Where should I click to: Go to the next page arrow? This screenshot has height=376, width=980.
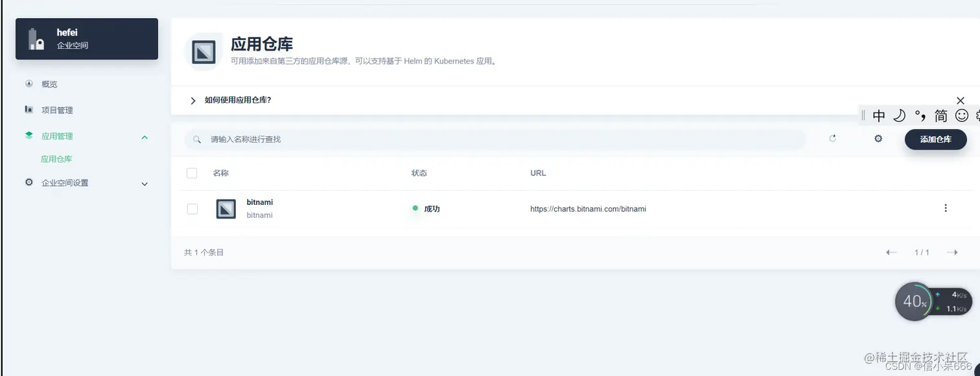point(952,252)
